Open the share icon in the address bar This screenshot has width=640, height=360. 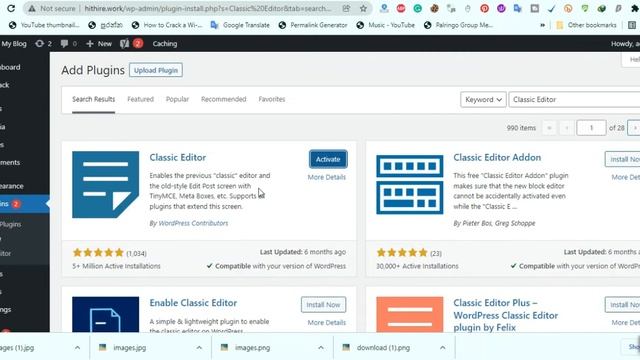(x=346, y=8)
